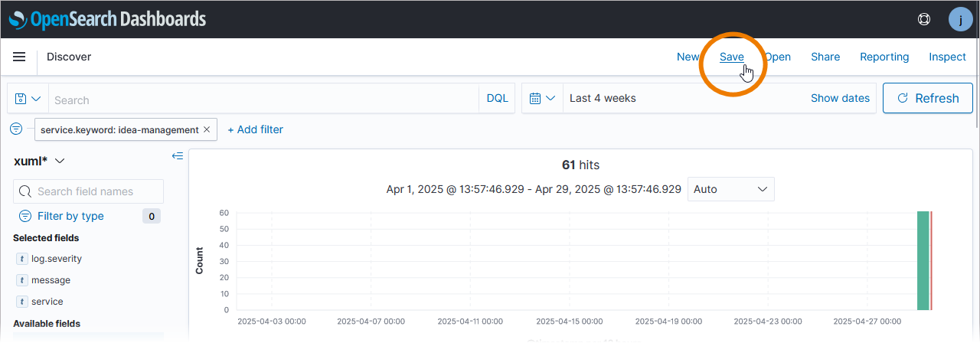This screenshot has width=980, height=343.
Task: Open the hamburger navigation menu
Action: click(x=19, y=57)
